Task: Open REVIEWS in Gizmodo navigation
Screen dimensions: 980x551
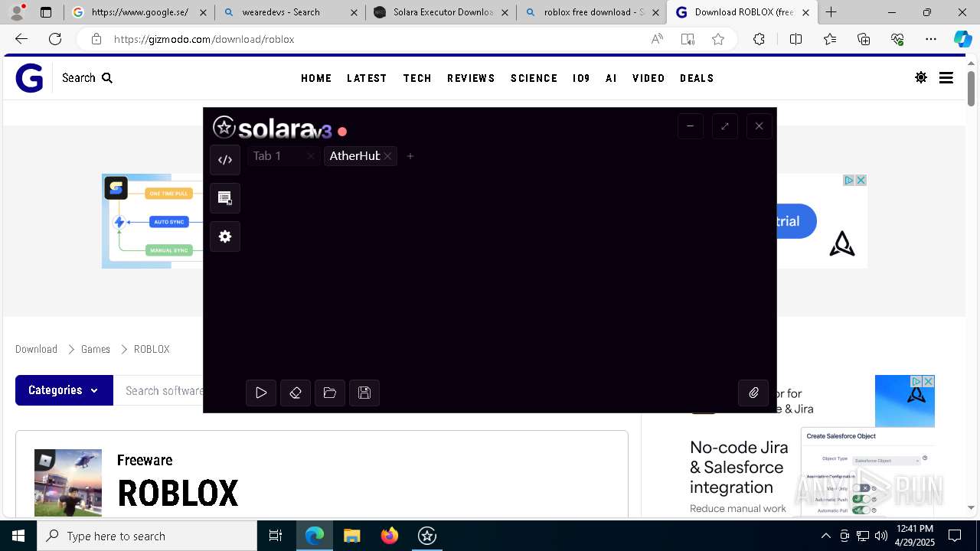Action: pyautogui.click(x=471, y=78)
